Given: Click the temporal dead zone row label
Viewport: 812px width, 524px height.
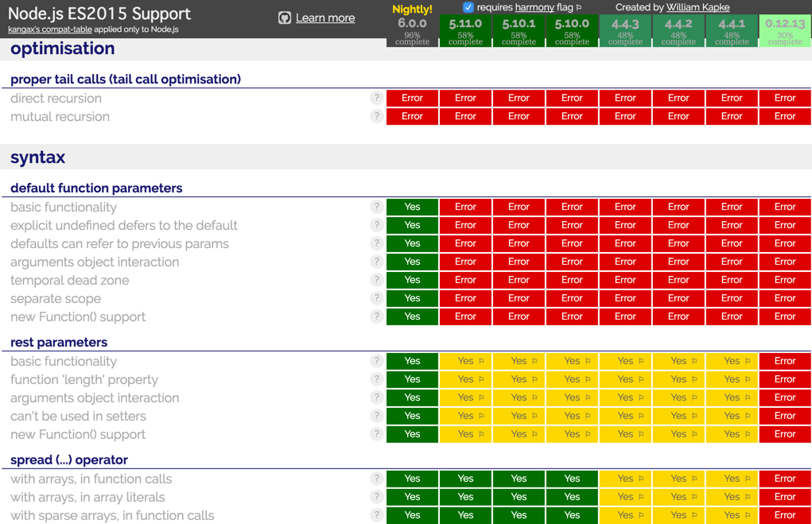Looking at the screenshot, I should [x=69, y=280].
